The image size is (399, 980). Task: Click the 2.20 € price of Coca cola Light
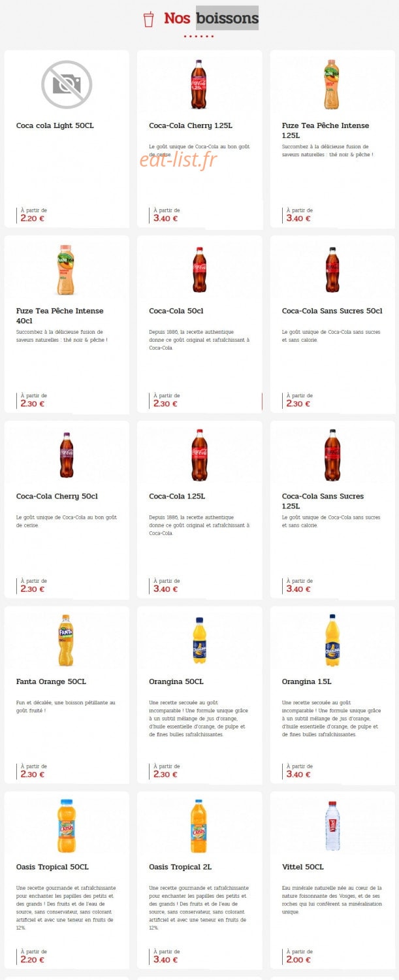pos(33,218)
